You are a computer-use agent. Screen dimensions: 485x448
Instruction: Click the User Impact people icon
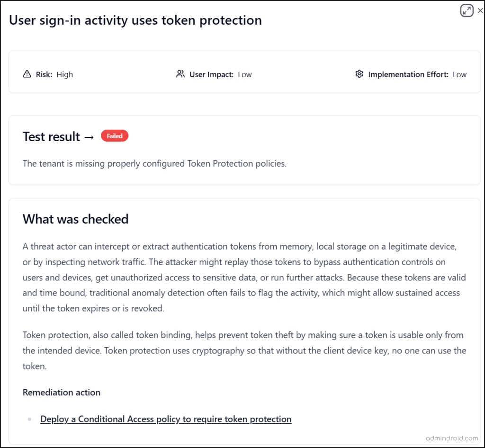(x=180, y=74)
